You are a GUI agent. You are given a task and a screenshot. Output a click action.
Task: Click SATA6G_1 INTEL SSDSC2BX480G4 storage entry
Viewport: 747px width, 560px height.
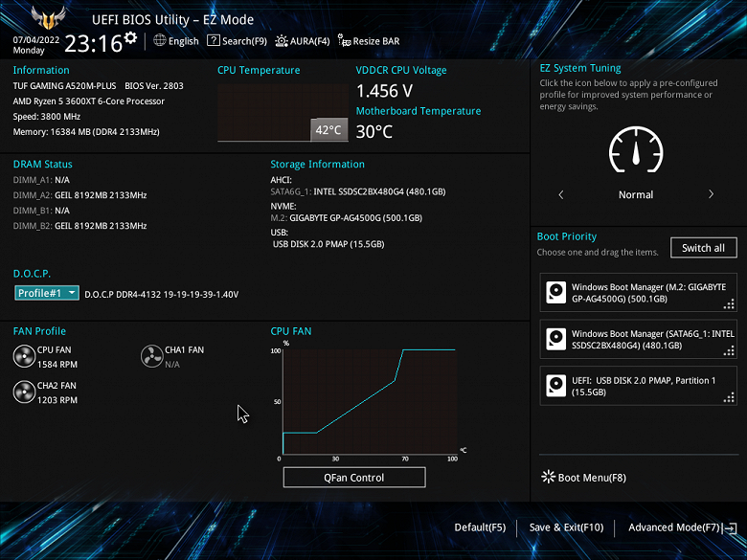[x=358, y=191]
